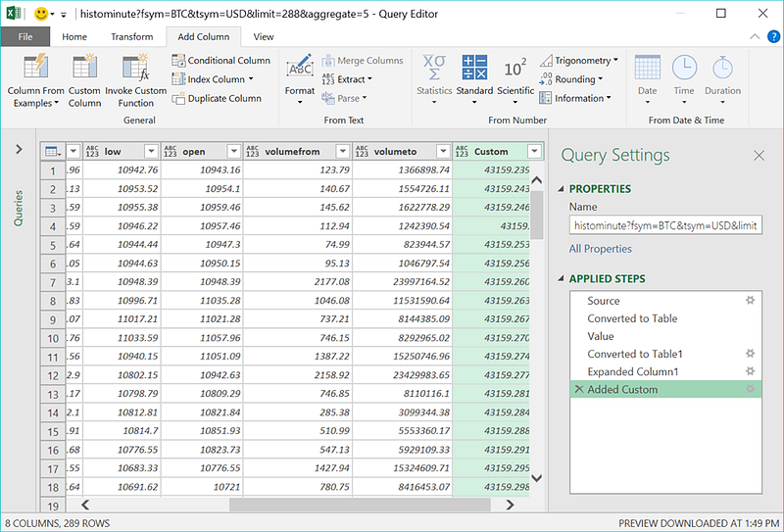Click the Duplicate Column button
Viewport: 784px width, 532px height.
coord(217,98)
